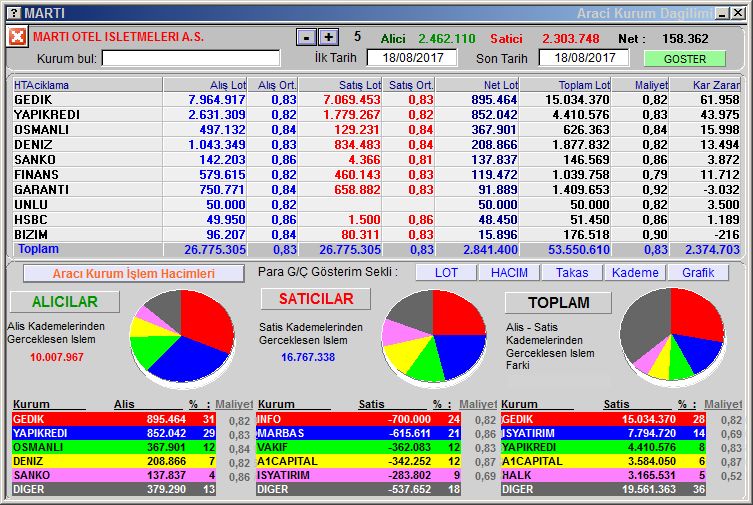Click green YAPIKREDI 4.410.576 total row

pyautogui.click(x=604, y=447)
